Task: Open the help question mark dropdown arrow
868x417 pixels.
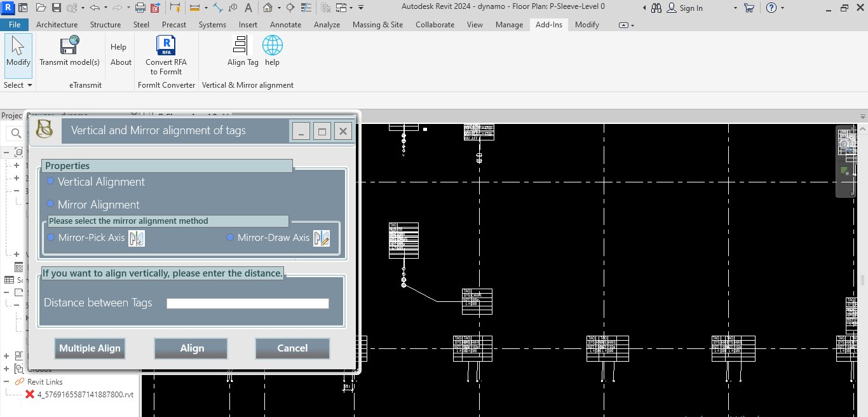Action: (782, 8)
